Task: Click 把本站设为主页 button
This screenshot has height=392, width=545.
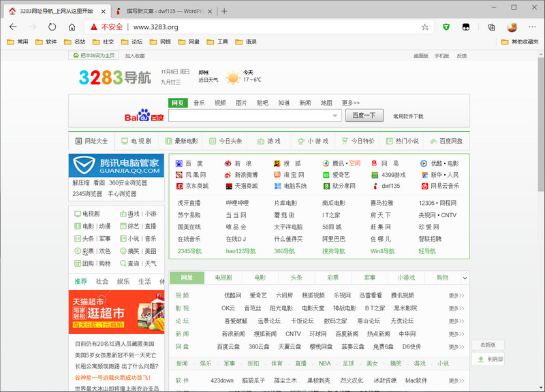Action: pyautogui.click(x=94, y=56)
